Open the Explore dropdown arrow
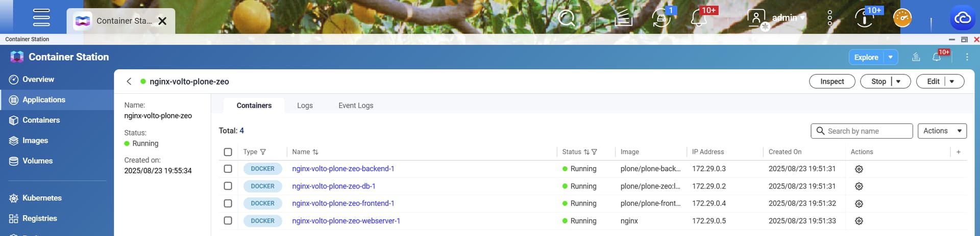The height and width of the screenshot is (236, 980). [x=890, y=57]
